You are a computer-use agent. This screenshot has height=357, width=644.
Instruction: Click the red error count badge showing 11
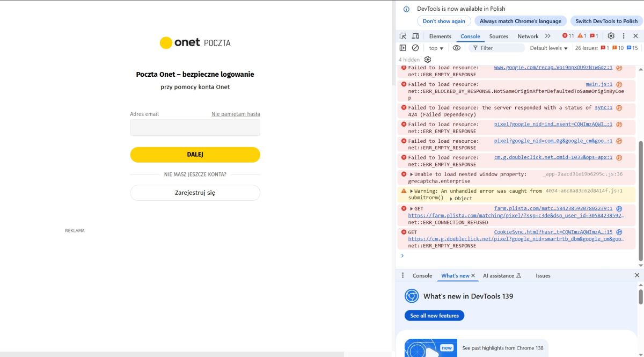pos(568,36)
